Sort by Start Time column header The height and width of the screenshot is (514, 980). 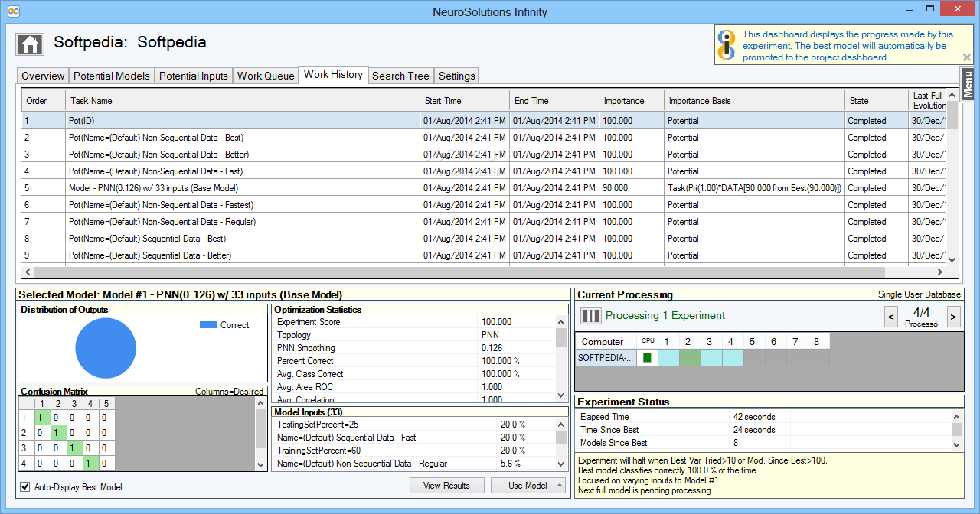465,101
